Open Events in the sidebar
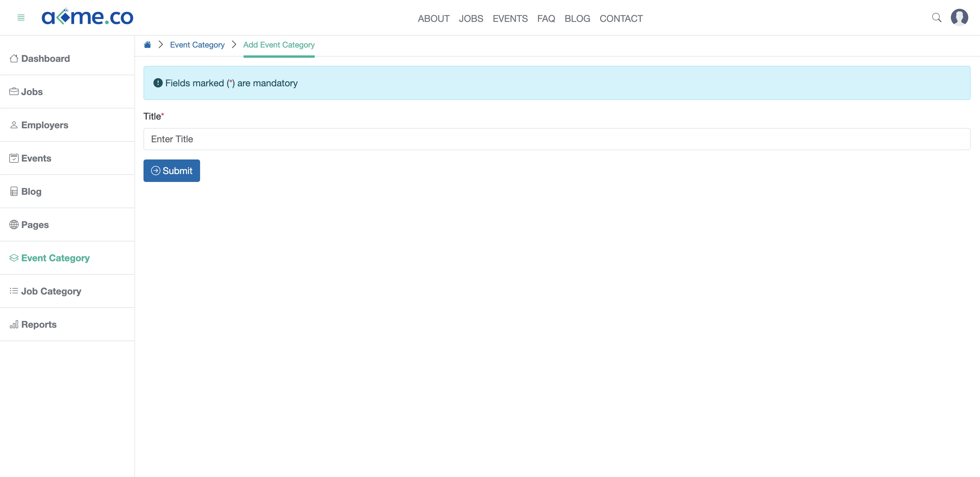The width and height of the screenshot is (980, 477). (67, 158)
